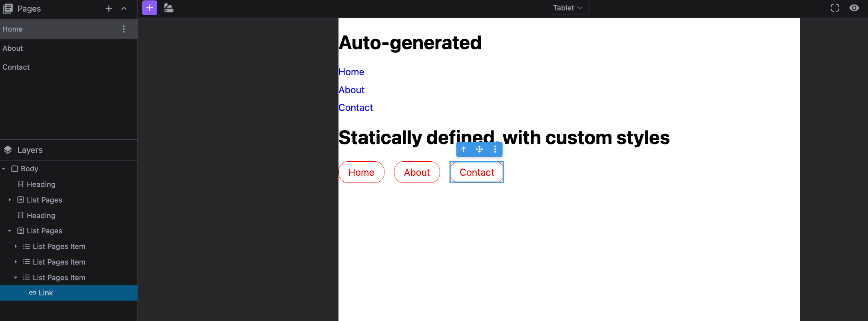Image resolution: width=868 pixels, height=321 pixels.
Task: Add a new page with plus icon
Action: [109, 8]
